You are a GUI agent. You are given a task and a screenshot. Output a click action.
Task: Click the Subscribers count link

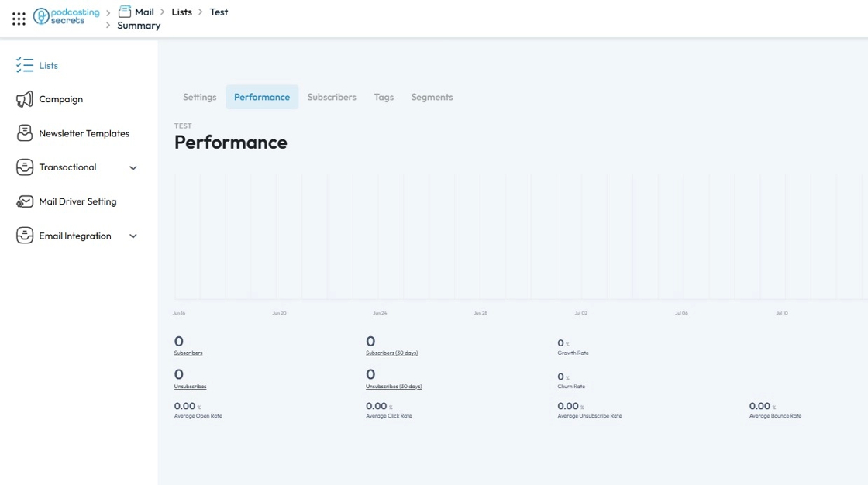click(x=188, y=353)
